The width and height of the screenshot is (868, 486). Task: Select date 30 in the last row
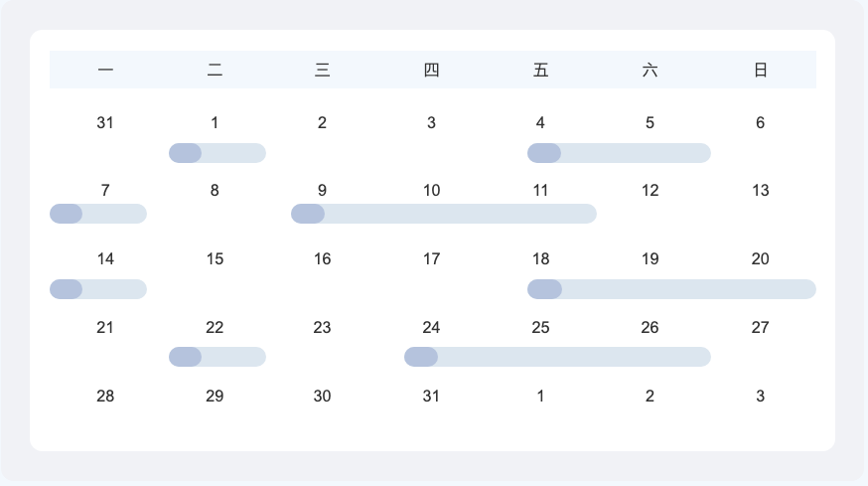pos(322,397)
